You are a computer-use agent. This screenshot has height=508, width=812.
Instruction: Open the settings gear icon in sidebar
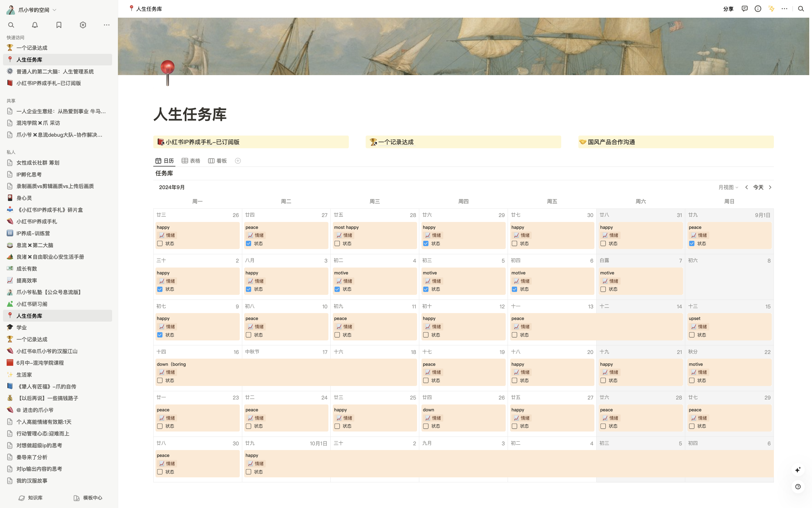[83, 25]
